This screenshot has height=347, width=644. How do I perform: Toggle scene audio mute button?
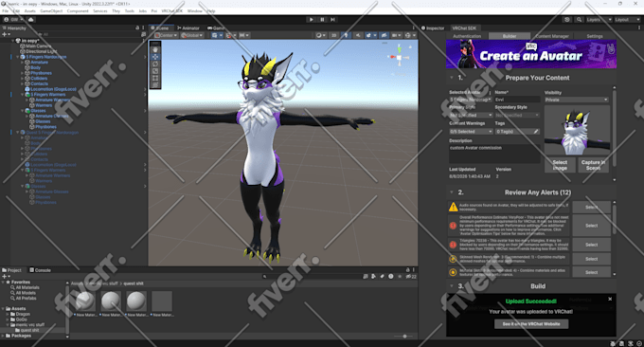[x=358, y=35]
